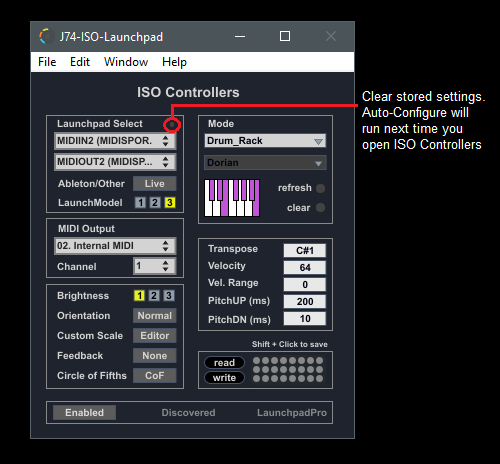Screen dimensions: 500x464
Task: Set Brightness to level 2
Action: pos(154,295)
